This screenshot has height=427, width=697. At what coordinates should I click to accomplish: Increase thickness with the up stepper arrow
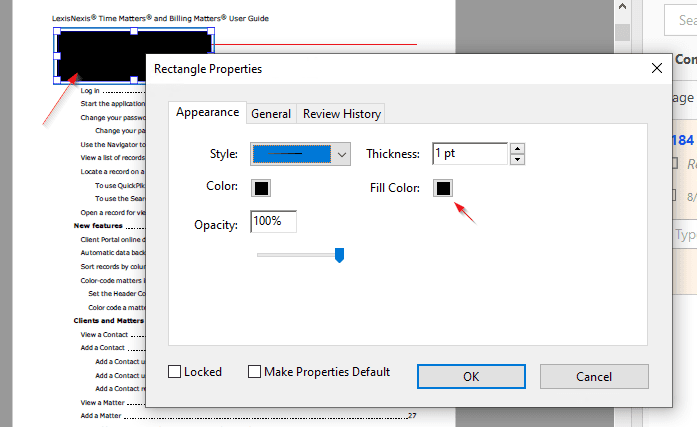click(x=517, y=148)
